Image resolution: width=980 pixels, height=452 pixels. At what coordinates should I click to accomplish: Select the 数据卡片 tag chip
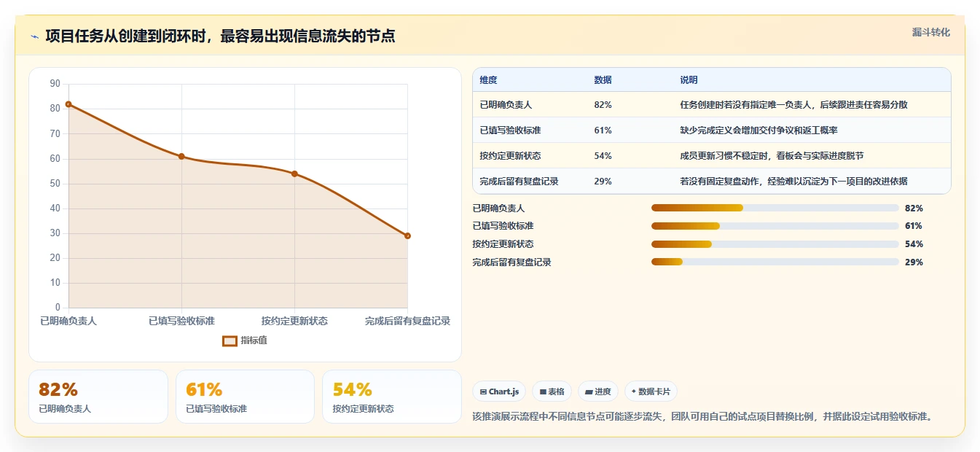coord(651,391)
